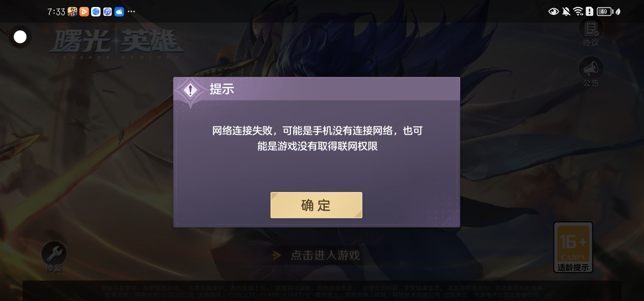Screen dimensions: 644x301
Task: Open the music note notification icon
Action: [108, 12]
